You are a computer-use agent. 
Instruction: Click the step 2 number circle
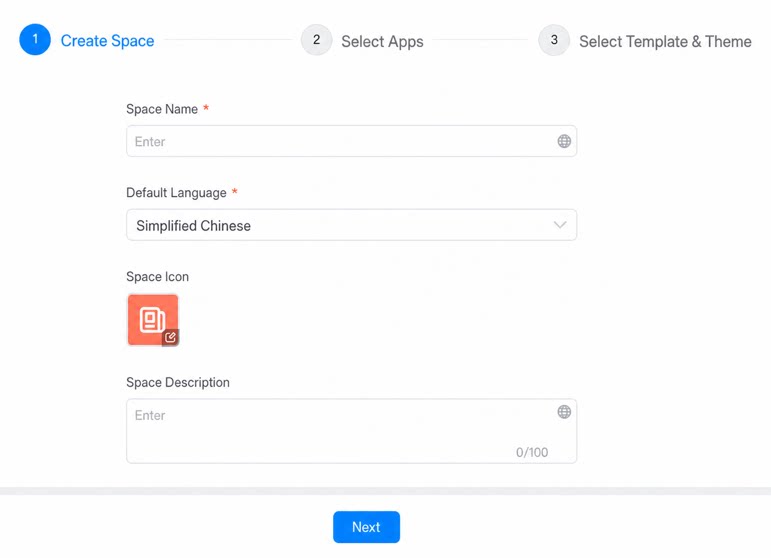[x=317, y=40]
